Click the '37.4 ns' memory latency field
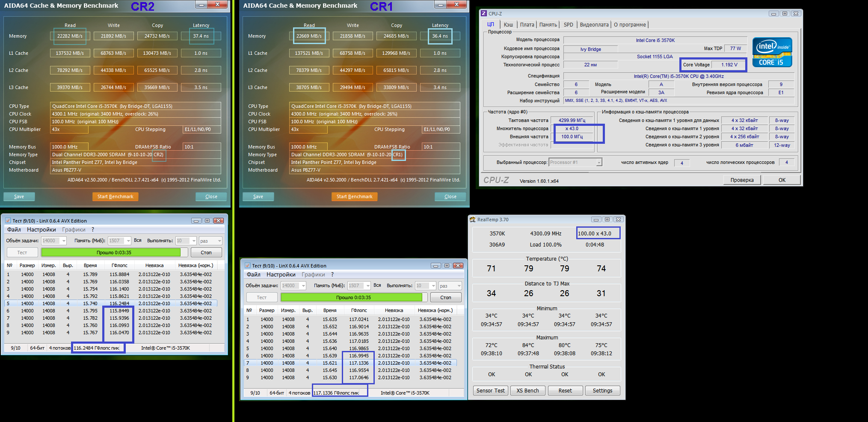Screen dimensions: 868x422 (x=201, y=36)
